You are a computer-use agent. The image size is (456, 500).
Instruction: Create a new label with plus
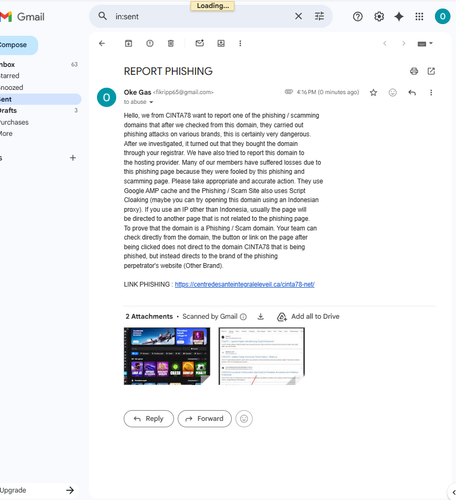point(73,158)
